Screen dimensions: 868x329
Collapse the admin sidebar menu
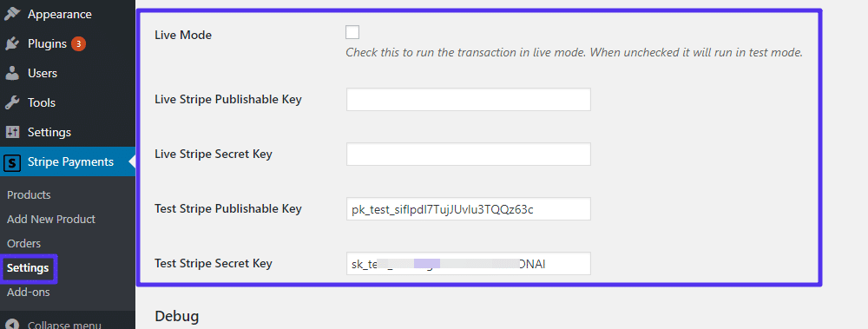64,326
